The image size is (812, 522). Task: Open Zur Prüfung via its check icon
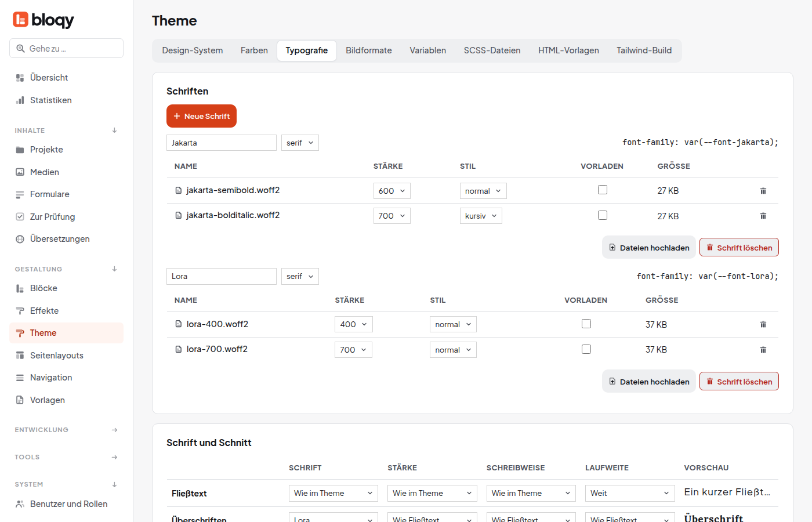pos(20,217)
